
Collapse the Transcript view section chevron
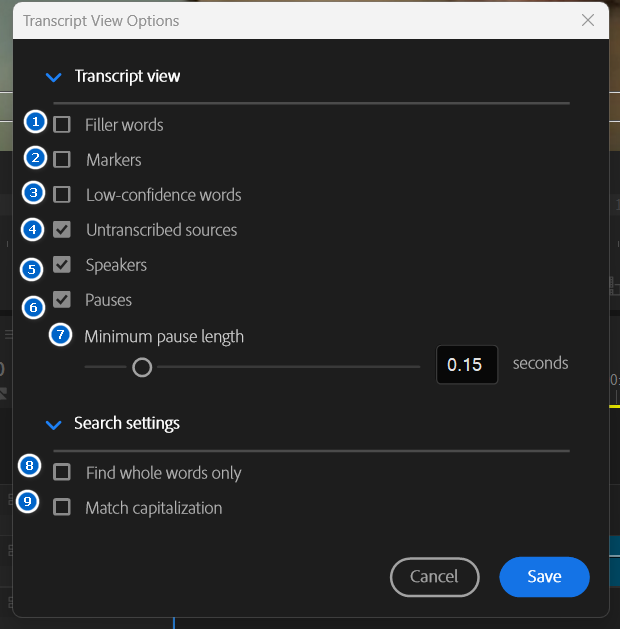54,77
